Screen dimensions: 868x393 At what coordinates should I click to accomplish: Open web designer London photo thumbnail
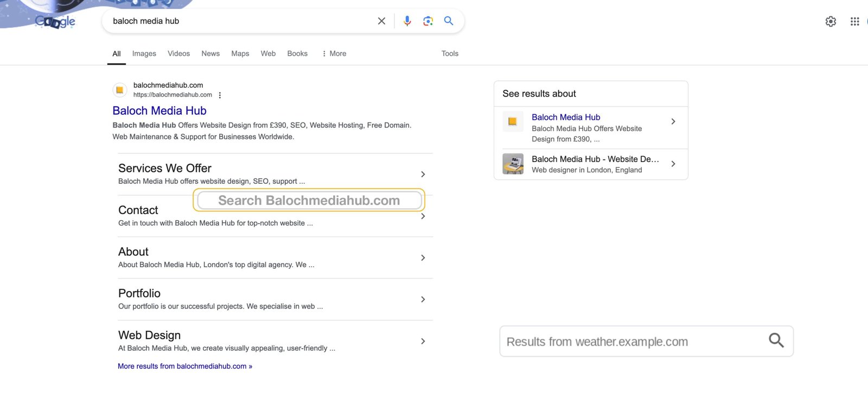pos(513,164)
